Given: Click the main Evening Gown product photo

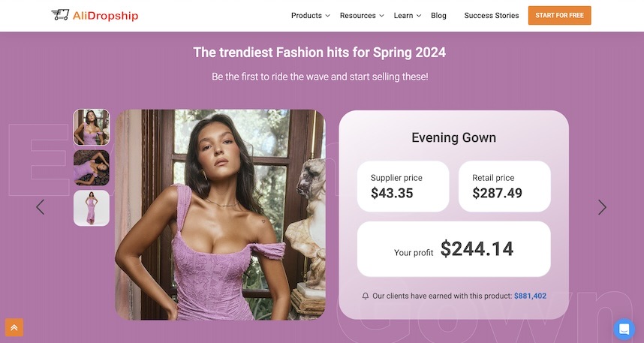Looking at the screenshot, I should [x=220, y=215].
